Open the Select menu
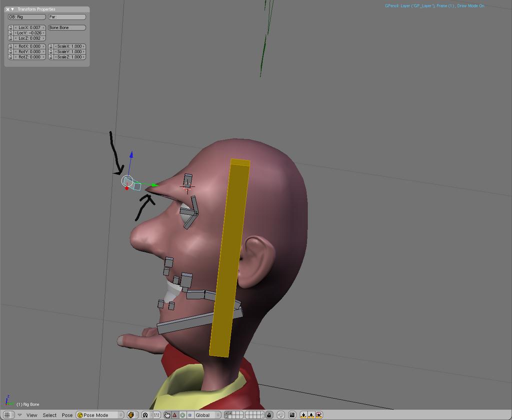 49,415
